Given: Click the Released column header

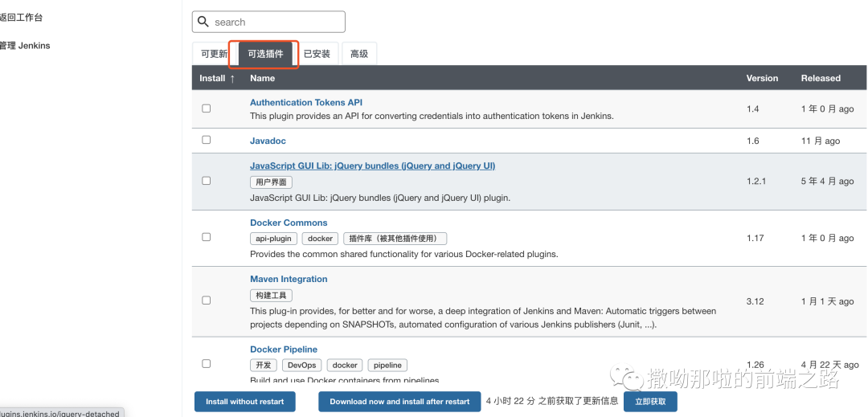Looking at the screenshot, I should click(821, 78).
